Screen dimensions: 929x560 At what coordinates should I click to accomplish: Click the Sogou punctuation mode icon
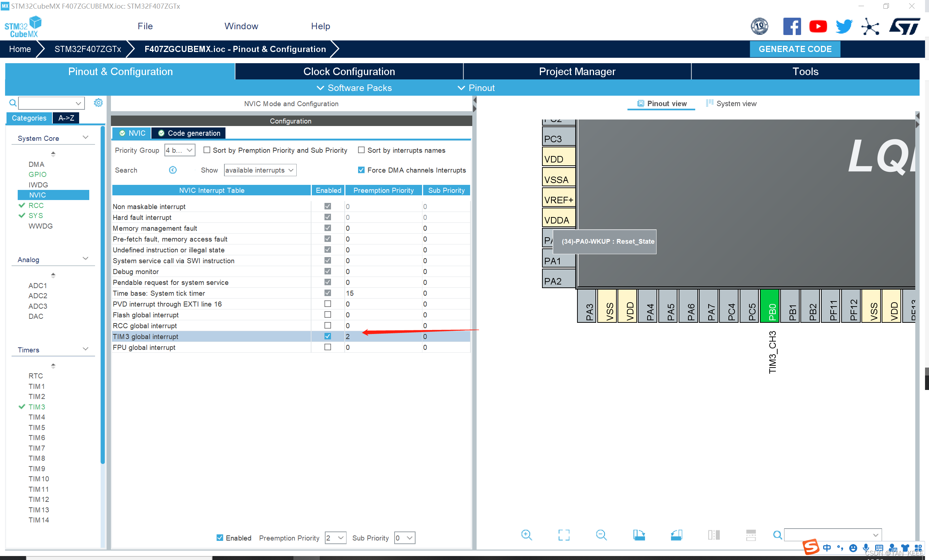pyautogui.click(x=840, y=548)
